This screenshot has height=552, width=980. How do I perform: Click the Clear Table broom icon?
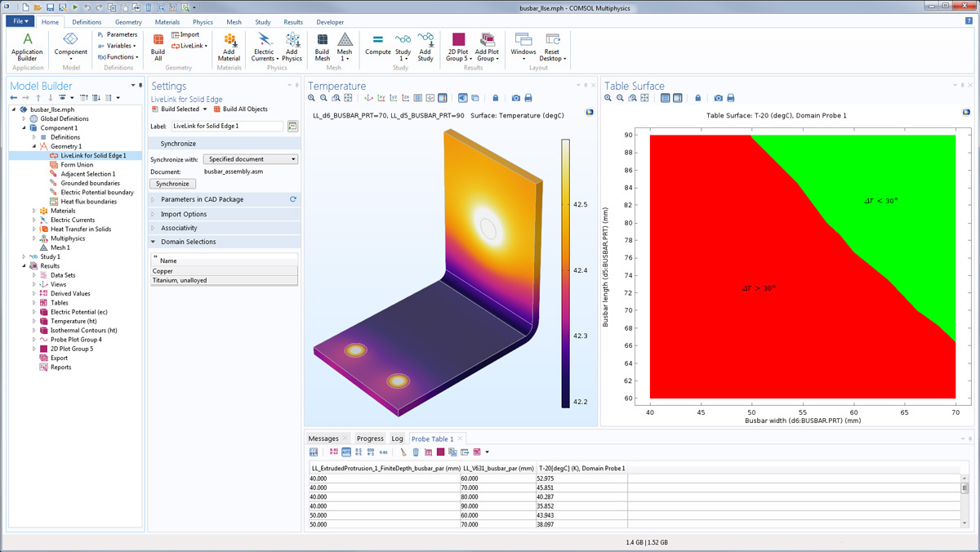click(403, 452)
